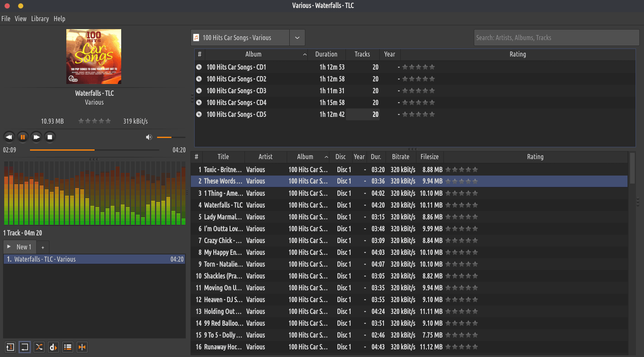Adjust the volume slider
This screenshot has height=357, width=644.
coord(171,137)
